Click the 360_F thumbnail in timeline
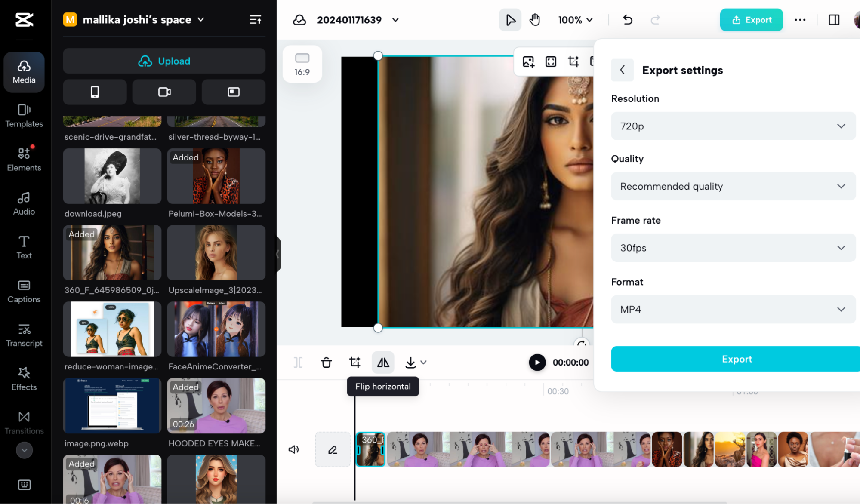This screenshot has height=504, width=860. pyautogui.click(x=370, y=448)
